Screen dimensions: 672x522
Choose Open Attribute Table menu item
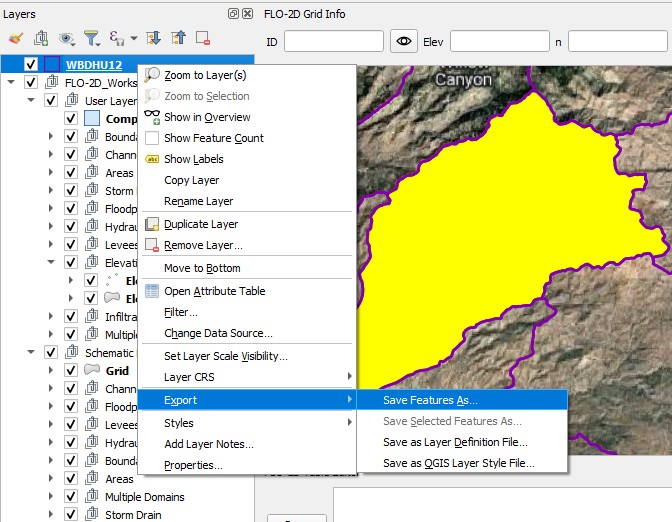pyautogui.click(x=214, y=291)
